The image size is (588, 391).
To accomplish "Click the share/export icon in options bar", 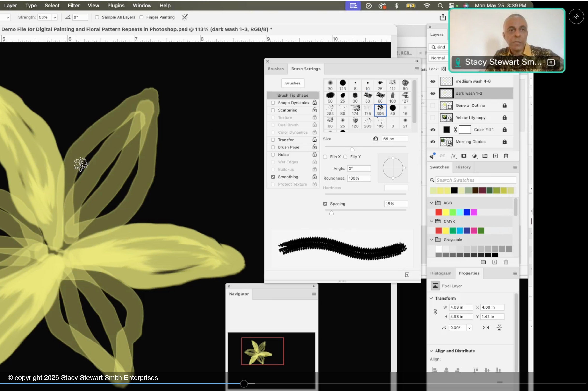I will 443,17.
